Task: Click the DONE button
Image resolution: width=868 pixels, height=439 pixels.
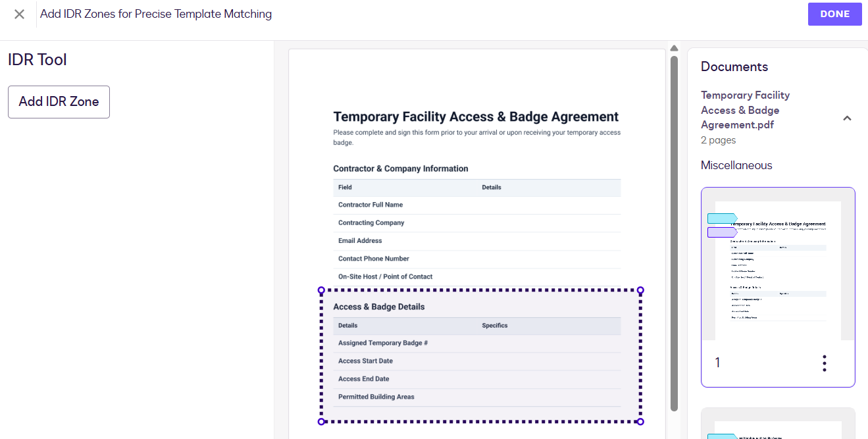Action: click(834, 14)
